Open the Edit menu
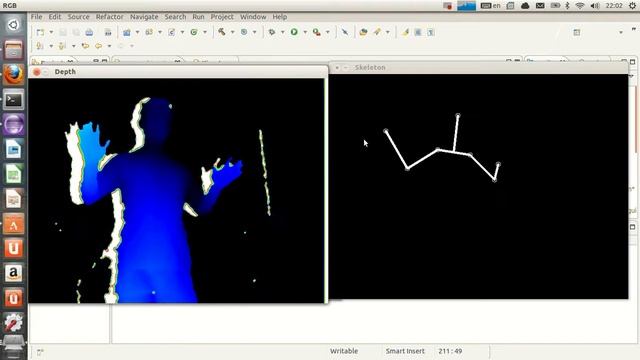 pos(54,17)
